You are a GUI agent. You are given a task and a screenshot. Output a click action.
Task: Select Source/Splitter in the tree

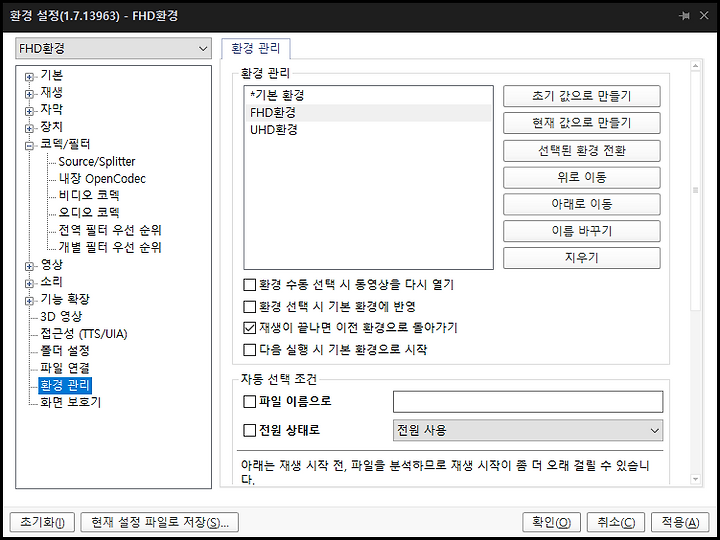coord(97,162)
